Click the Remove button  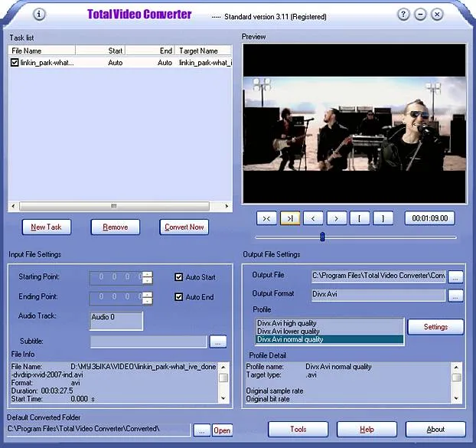tap(116, 227)
